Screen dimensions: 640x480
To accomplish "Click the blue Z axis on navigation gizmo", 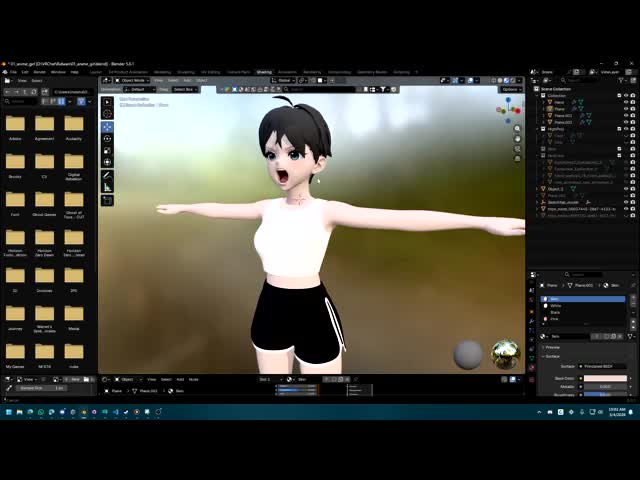I will 508,100.
